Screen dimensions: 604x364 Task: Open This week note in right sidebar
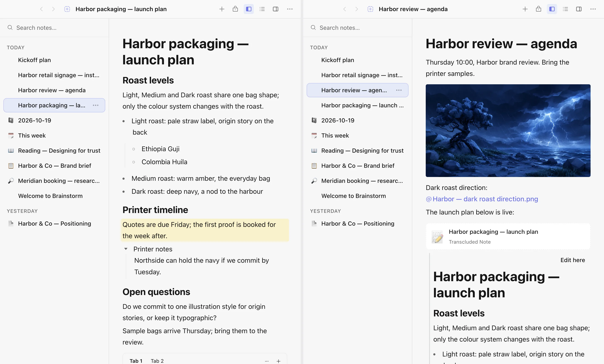tap(357, 135)
